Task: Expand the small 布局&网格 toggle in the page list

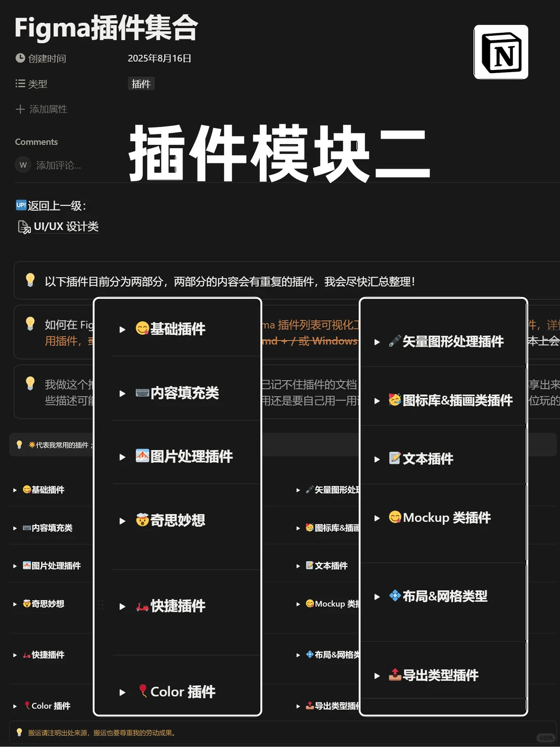Action: [x=298, y=655]
